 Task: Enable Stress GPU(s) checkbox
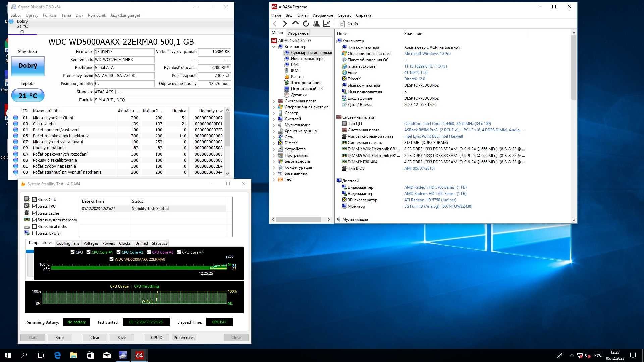(x=34, y=233)
